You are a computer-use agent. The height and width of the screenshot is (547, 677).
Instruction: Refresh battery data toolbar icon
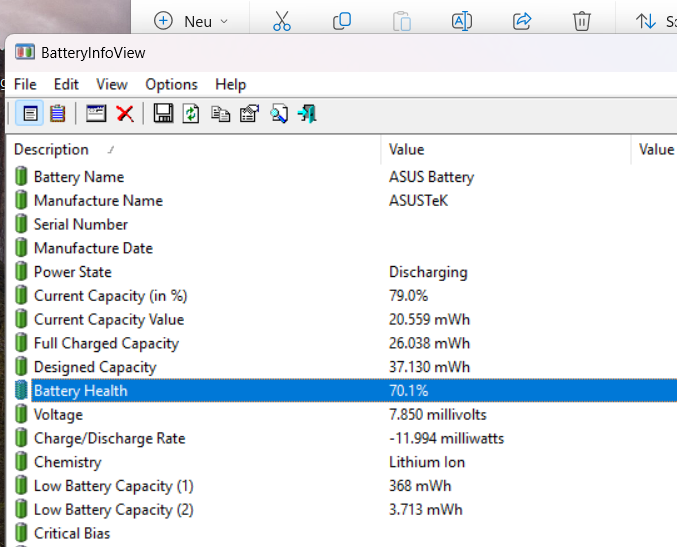point(191,114)
